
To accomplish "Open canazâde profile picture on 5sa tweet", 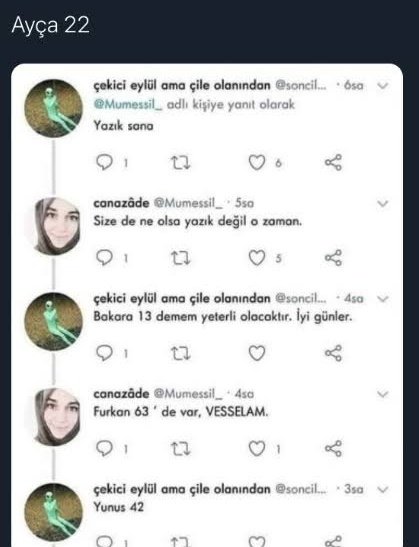I will (x=54, y=226).
